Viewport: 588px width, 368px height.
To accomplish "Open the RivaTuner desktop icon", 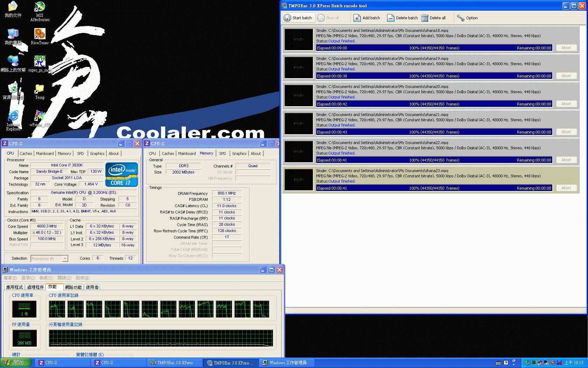I will point(40,36).
